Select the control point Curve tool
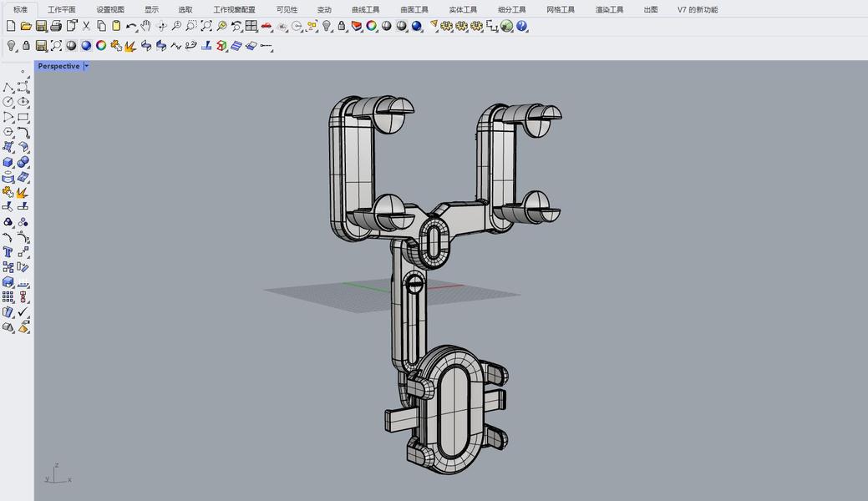This screenshot has width=868, height=501. 23,88
